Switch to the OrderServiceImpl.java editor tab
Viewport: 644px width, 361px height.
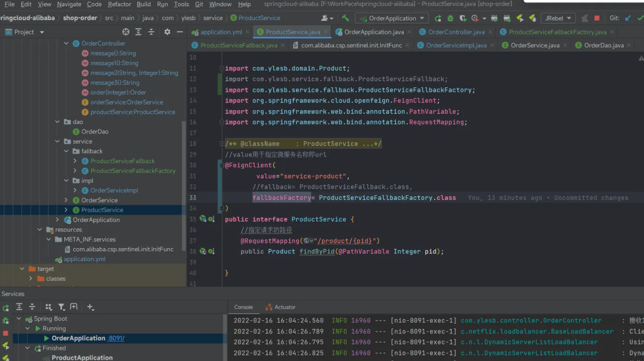coord(456,45)
